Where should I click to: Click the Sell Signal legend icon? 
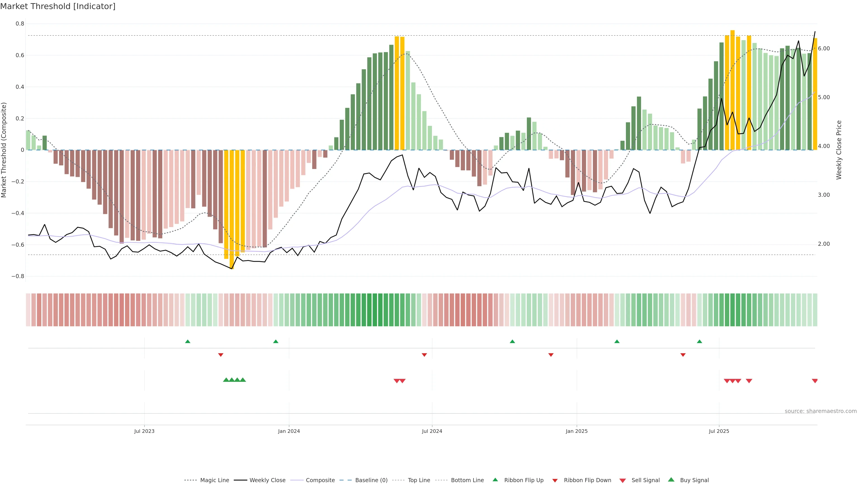tap(622, 480)
